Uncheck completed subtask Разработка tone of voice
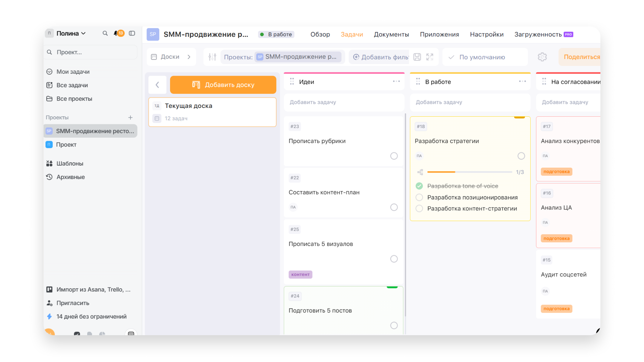Screen dimensions: 644x362 419,186
